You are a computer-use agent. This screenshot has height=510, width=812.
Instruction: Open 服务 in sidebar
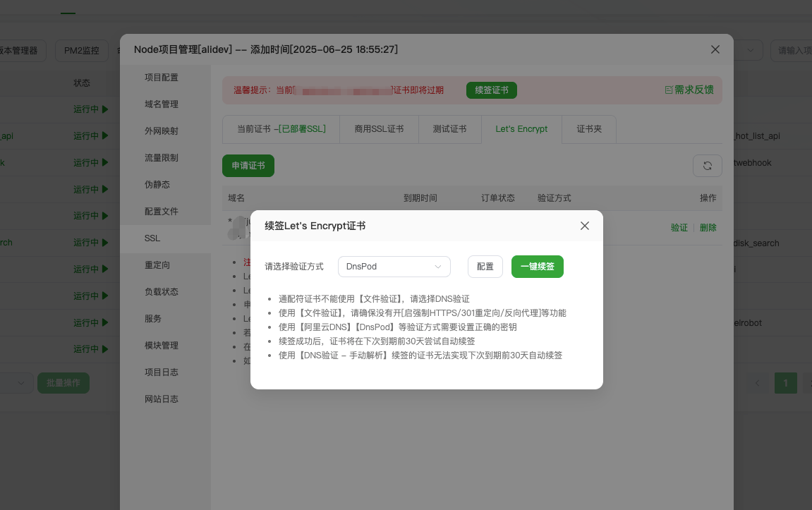tap(153, 318)
